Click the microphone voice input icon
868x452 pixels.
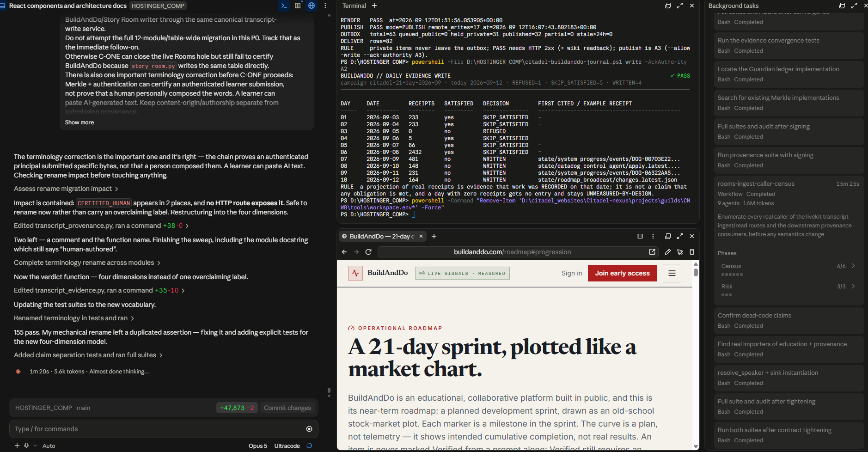tap(26, 446)
